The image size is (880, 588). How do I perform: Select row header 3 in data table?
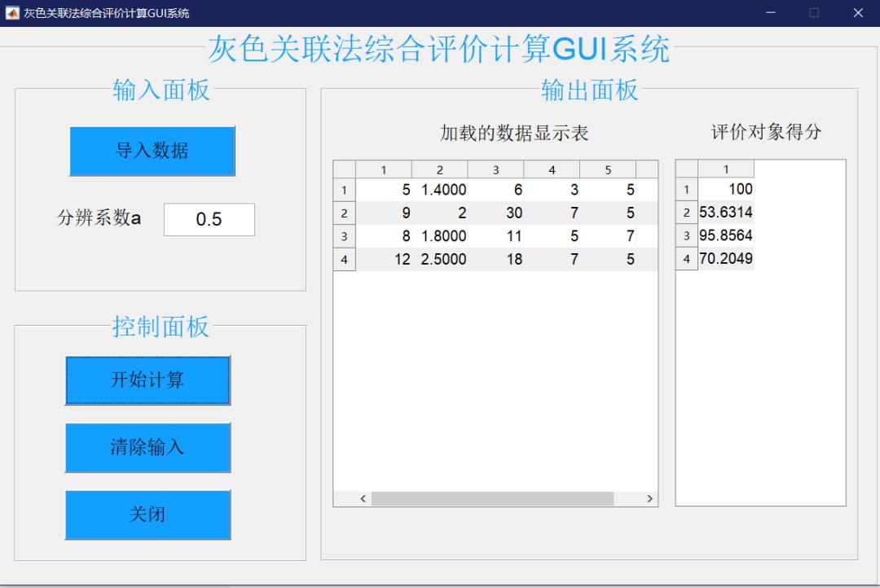click(x=344, y=236)
